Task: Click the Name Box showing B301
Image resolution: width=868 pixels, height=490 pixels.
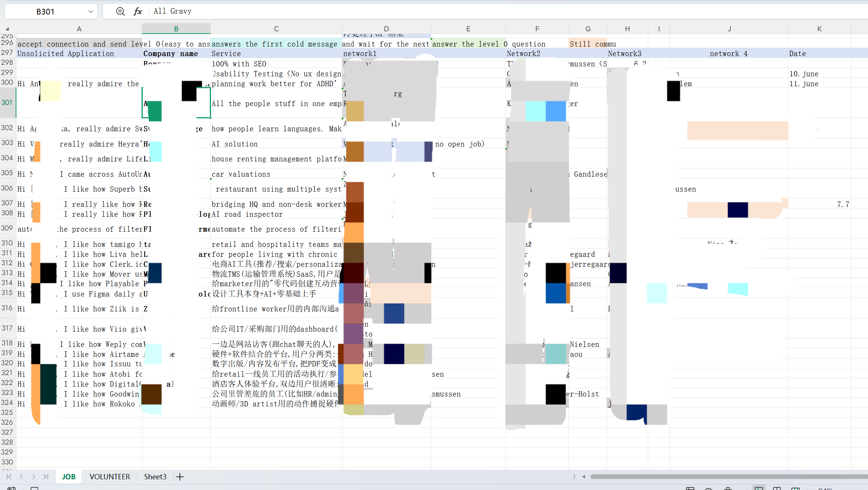Action: coord(51,11)
